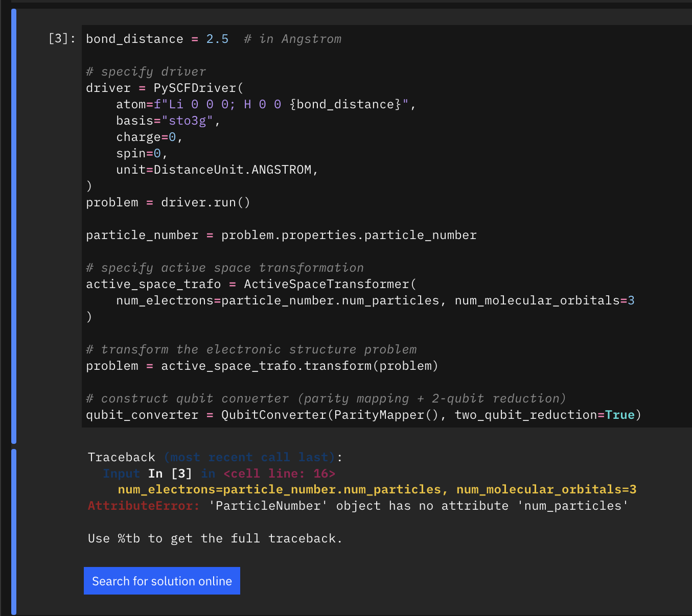
Task: Click the 'driver = PySCFDriver(' line
Action: click(165, 88)
